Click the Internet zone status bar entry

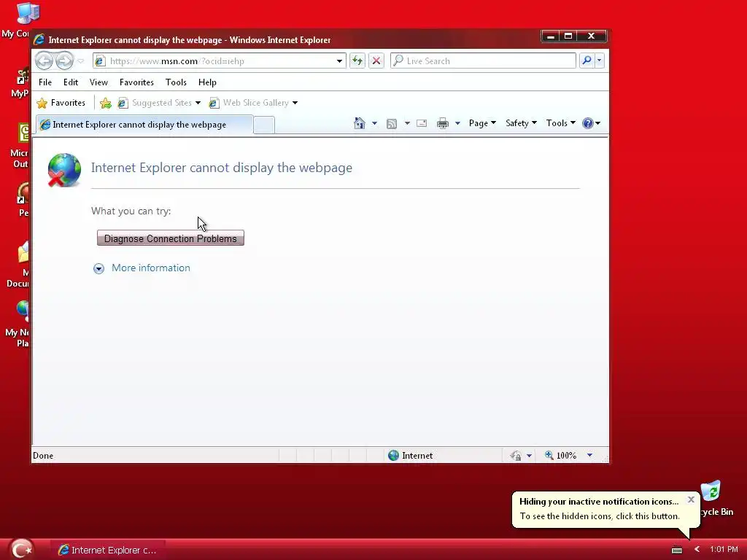pyautogui.click(x=411, y=456)
